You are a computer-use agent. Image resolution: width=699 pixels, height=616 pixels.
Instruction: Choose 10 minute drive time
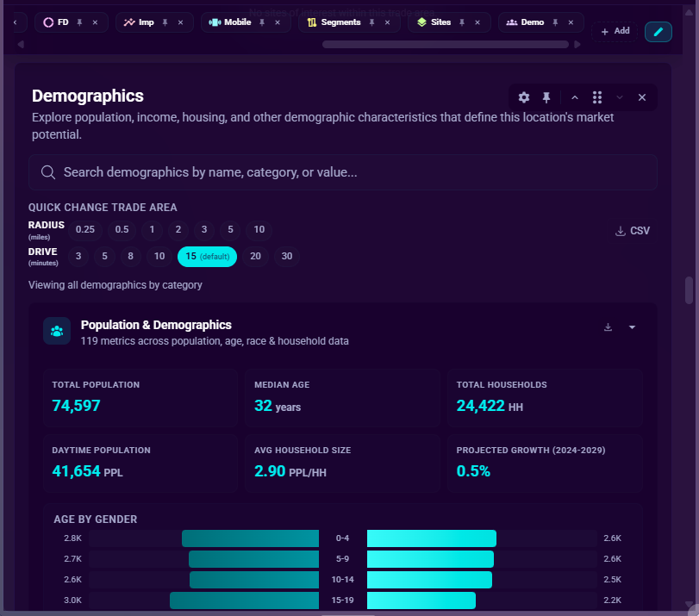click(159, 256)
